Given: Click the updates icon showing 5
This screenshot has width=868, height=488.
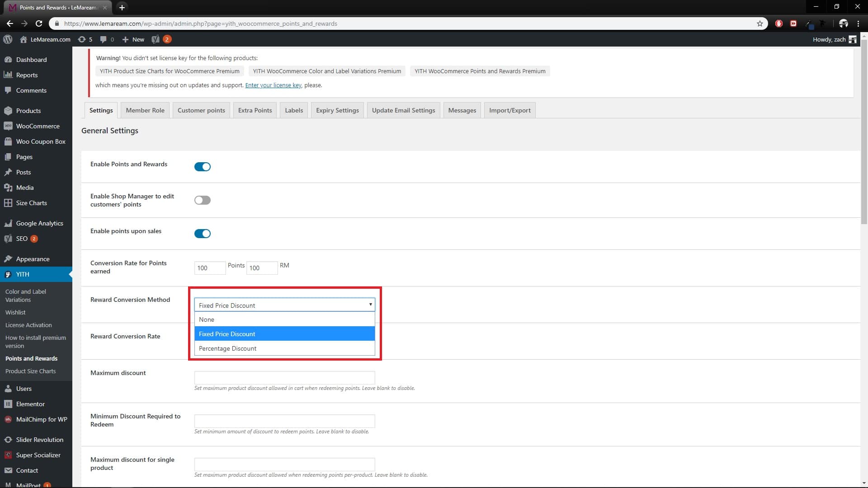Looking at the screenshot, I should 82,39.
